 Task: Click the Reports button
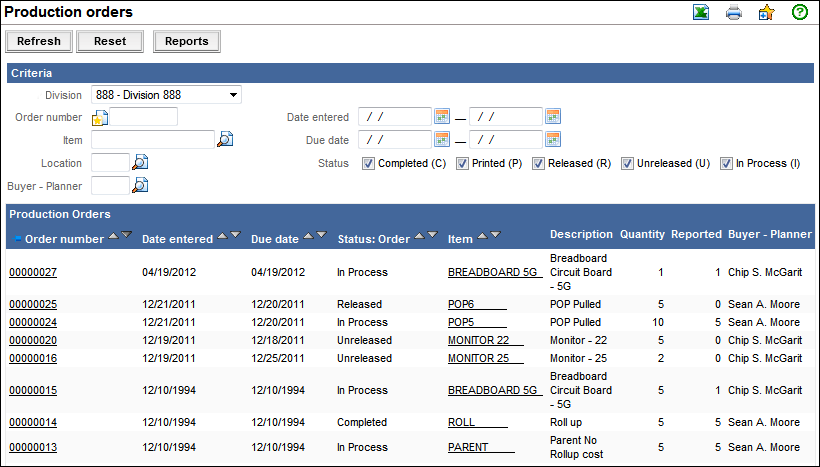187,42
